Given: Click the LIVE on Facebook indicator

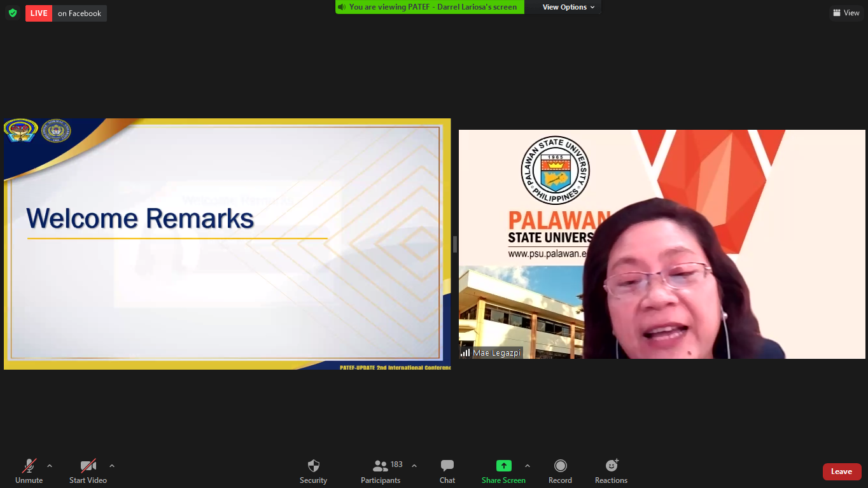Looking at the screenshot, I should tap(66, 13).
